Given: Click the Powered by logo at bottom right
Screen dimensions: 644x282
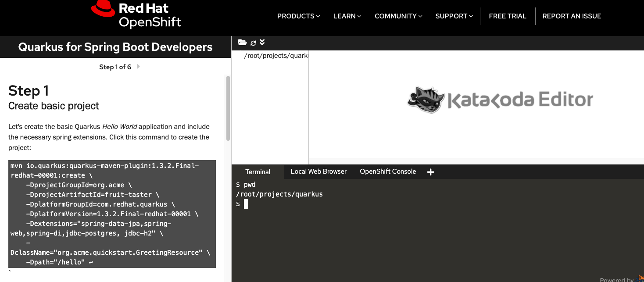Looking at the screenshot, I should [640, 279].
